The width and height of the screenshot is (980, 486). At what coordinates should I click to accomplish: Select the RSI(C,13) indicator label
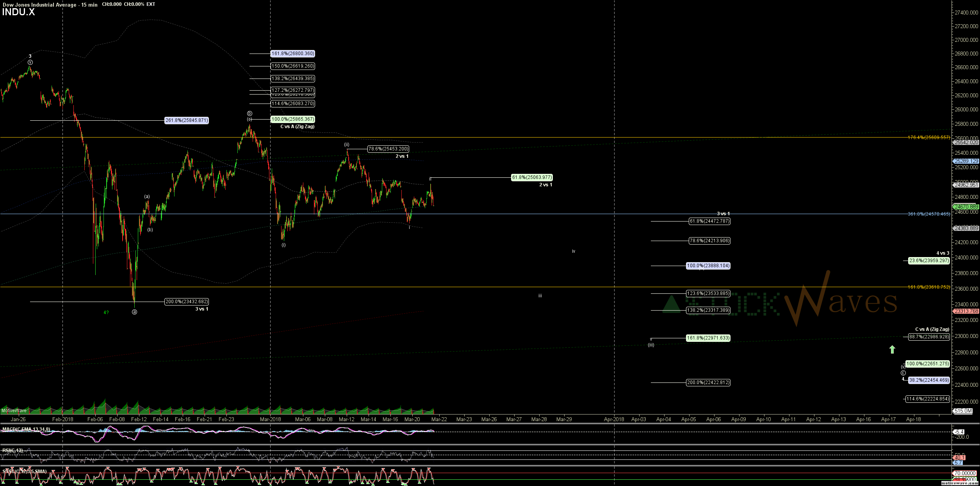tap(12, 450)
